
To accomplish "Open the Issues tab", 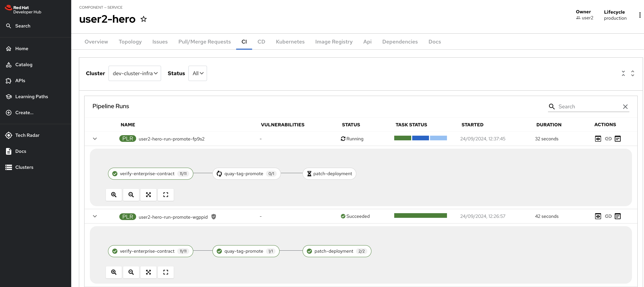I will point(160,42).
